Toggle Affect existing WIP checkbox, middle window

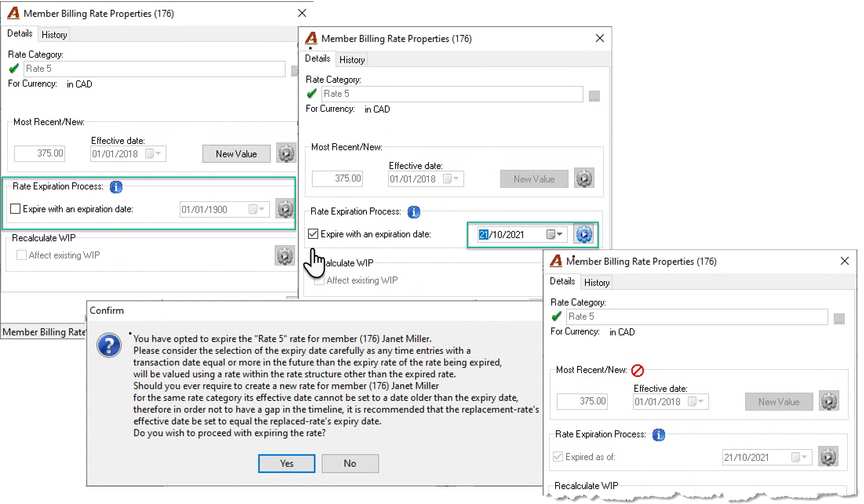pos(319,280)
